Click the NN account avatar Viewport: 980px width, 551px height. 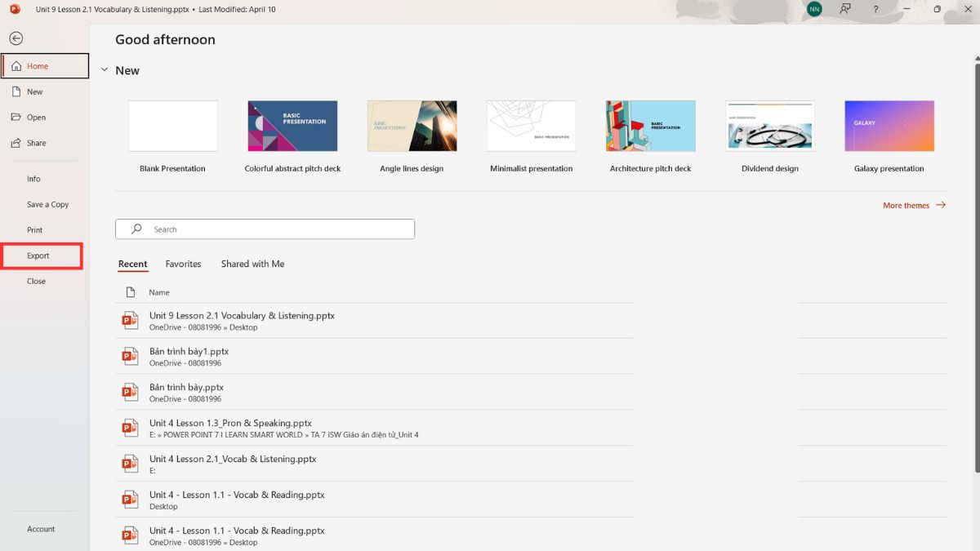[814, 9]
